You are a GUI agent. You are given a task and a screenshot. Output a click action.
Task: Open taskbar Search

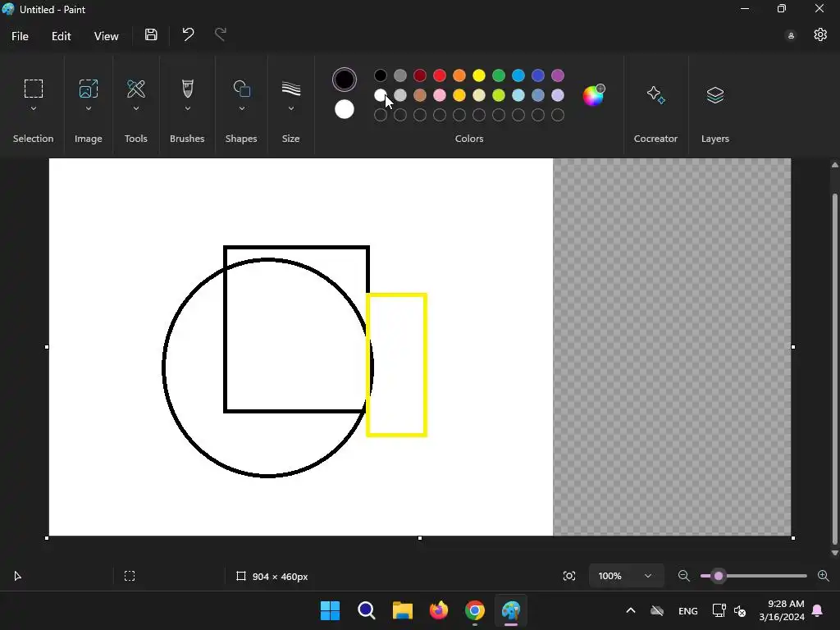pos(367,610)
